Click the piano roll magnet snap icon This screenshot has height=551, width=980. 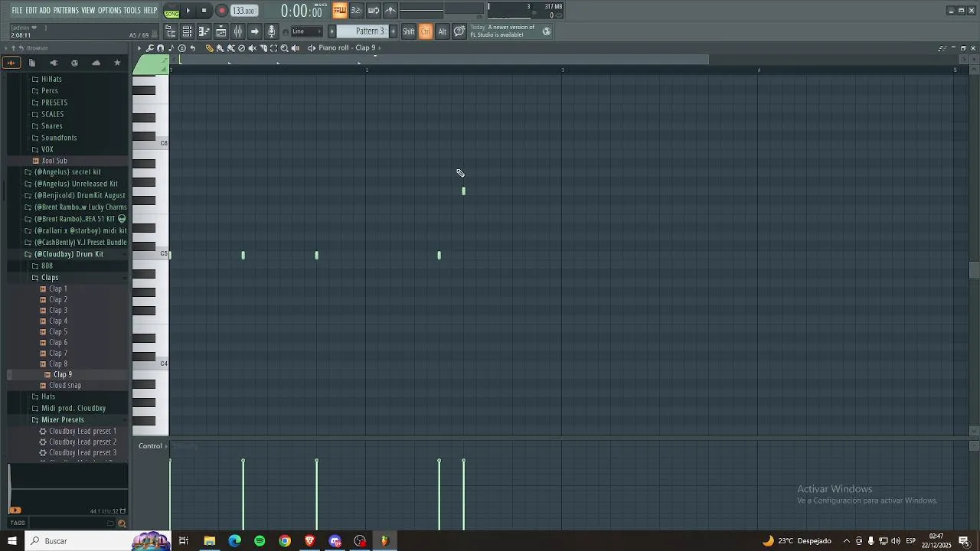[x=160, y=48]
